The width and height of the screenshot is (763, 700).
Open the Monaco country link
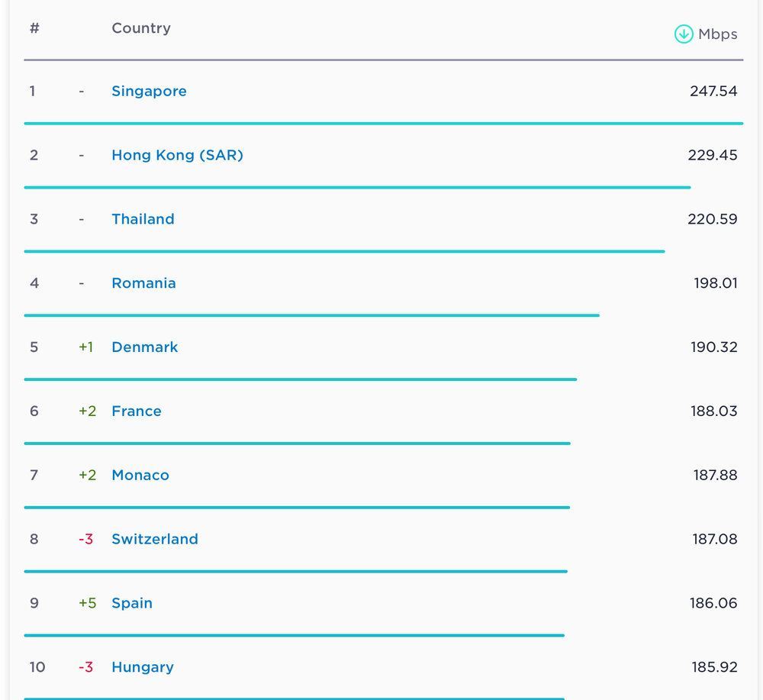(140, 476)
